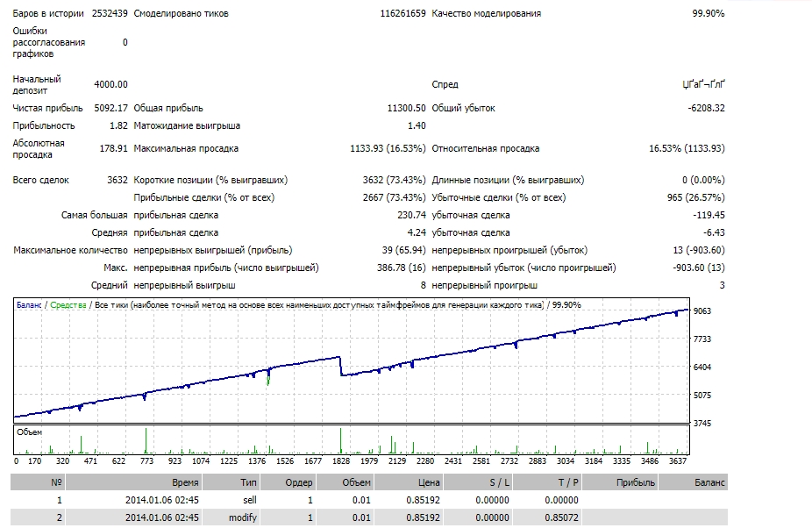The image size is (812, 528).
Task: Click the modelling quality value 99.90%
Action: pos(709,13)
